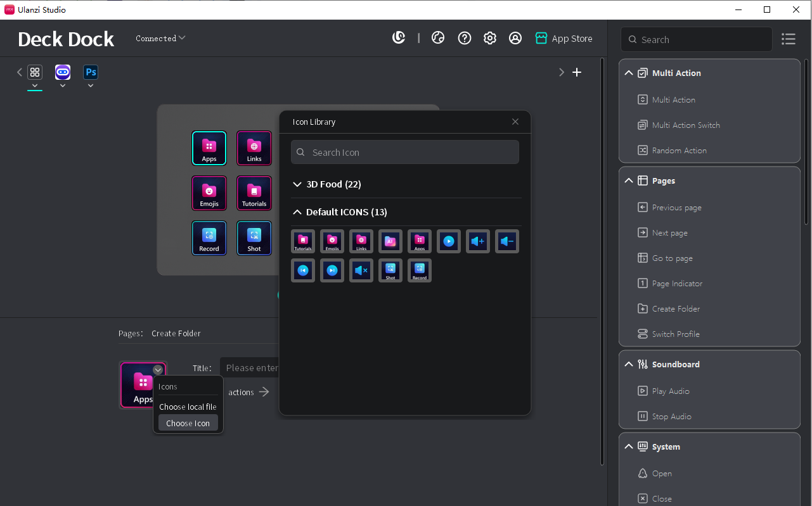Screen dimensions: 812x506
Task: Choose the AI folder icon
Action: [x=390, y=241]
